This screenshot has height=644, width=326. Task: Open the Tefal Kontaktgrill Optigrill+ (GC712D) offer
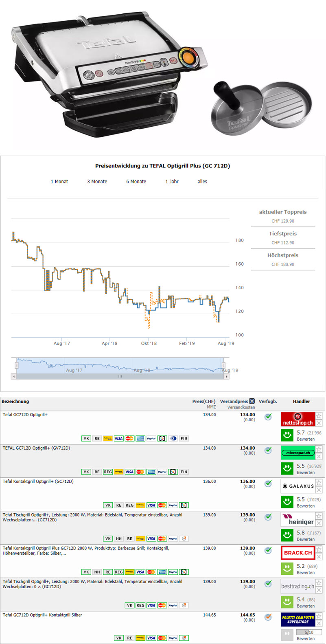(38, 481)
